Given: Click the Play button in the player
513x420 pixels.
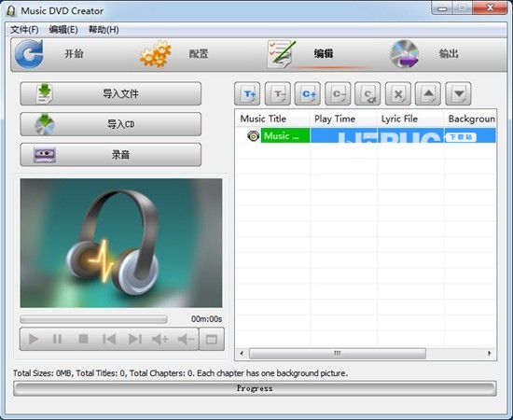Looking at the screenshot, I should 33,339.
